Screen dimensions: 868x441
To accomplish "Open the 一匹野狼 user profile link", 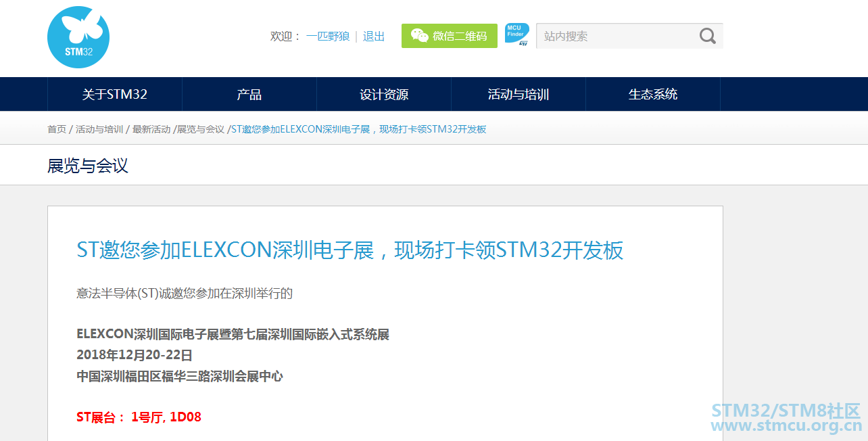I will pyautogui.click(x=328, y=37).
